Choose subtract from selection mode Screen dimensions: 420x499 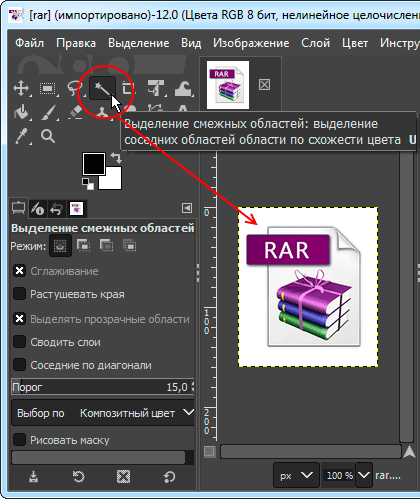106,245
